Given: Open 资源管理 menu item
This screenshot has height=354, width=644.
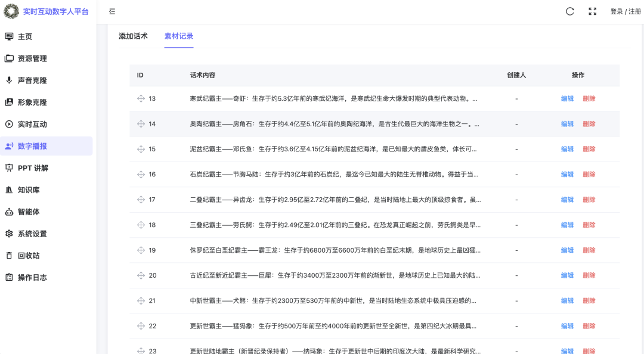Looking at the screenshot, I should (47, 58).
